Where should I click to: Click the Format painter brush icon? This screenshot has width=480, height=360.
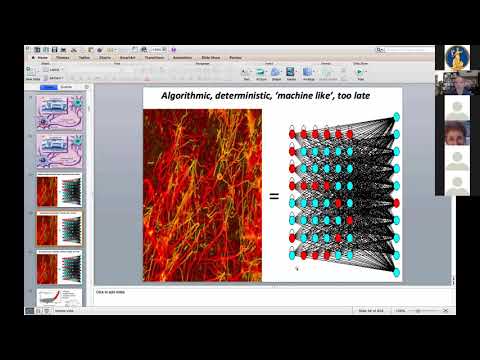tap(99, 50)
